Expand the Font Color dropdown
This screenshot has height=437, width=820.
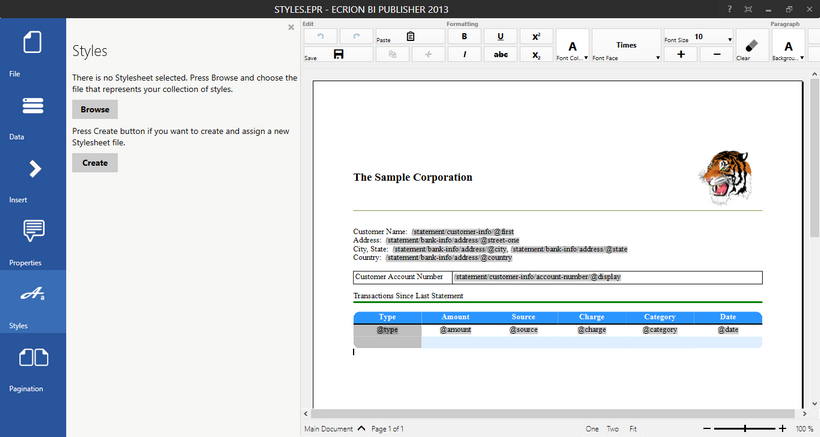(x=572, y=46)
